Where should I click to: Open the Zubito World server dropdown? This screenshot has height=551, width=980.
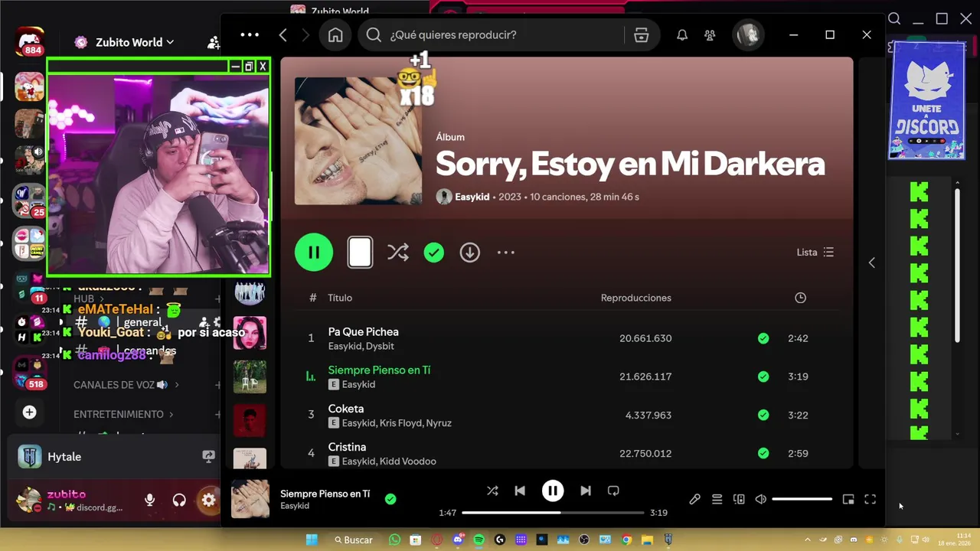click(135, 43)
